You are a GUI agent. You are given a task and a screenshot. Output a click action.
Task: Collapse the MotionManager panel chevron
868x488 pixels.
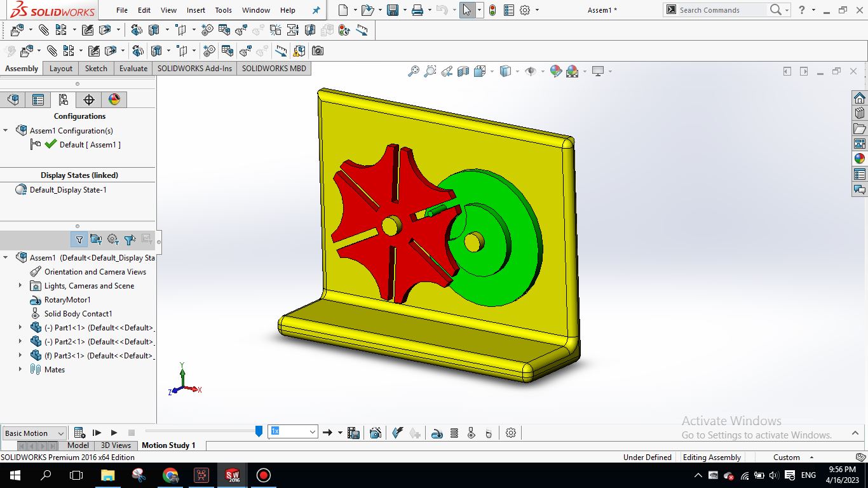pos(855,433)
